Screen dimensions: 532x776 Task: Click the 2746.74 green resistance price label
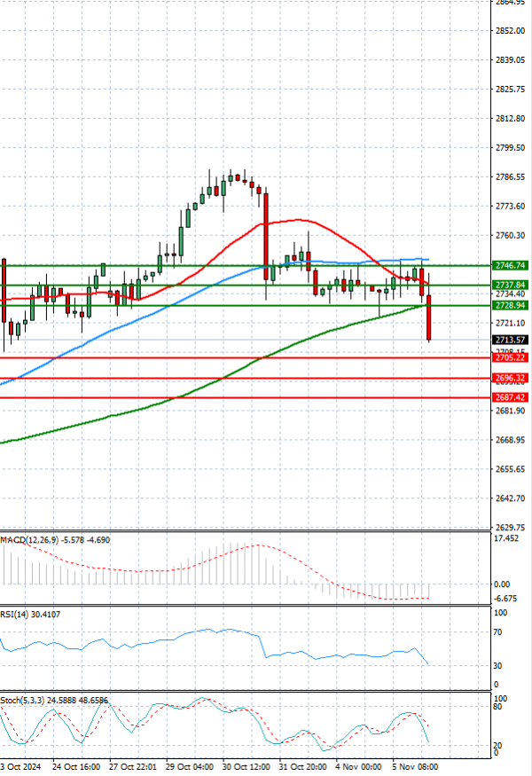510,266
